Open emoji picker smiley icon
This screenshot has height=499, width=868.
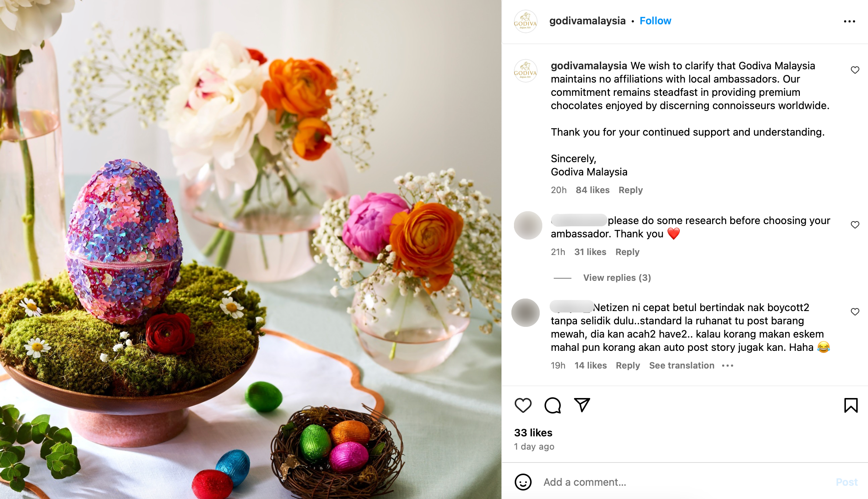(x=523, y=482)
